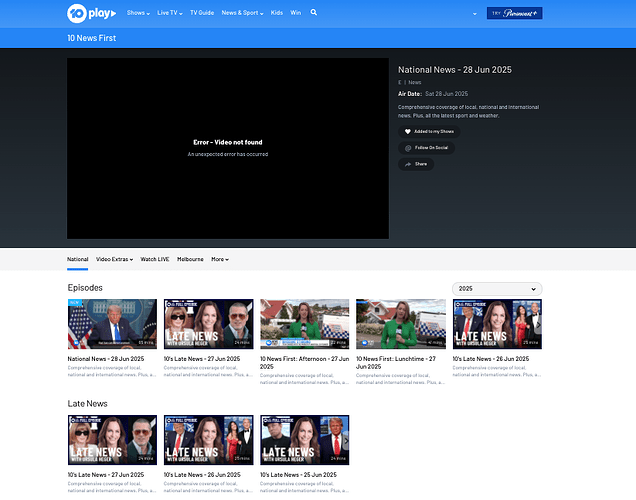
Task: Open the Kids section
Action: (x=277, y=13)
